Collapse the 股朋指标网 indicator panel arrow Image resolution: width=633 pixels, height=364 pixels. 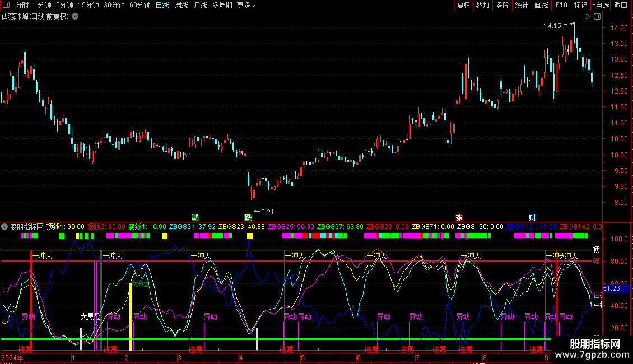tap(4, 227)
